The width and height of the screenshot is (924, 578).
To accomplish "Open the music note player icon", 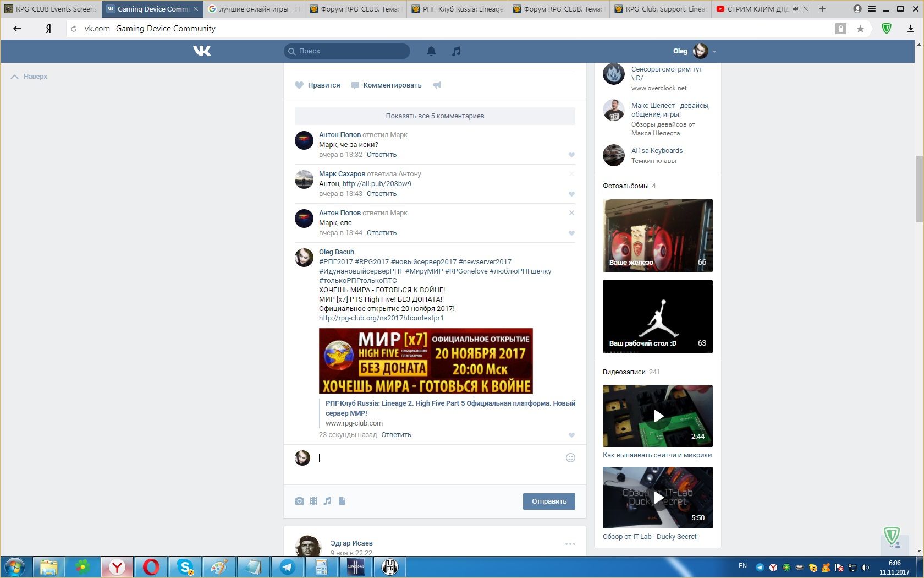I will (x=456, y=51).
